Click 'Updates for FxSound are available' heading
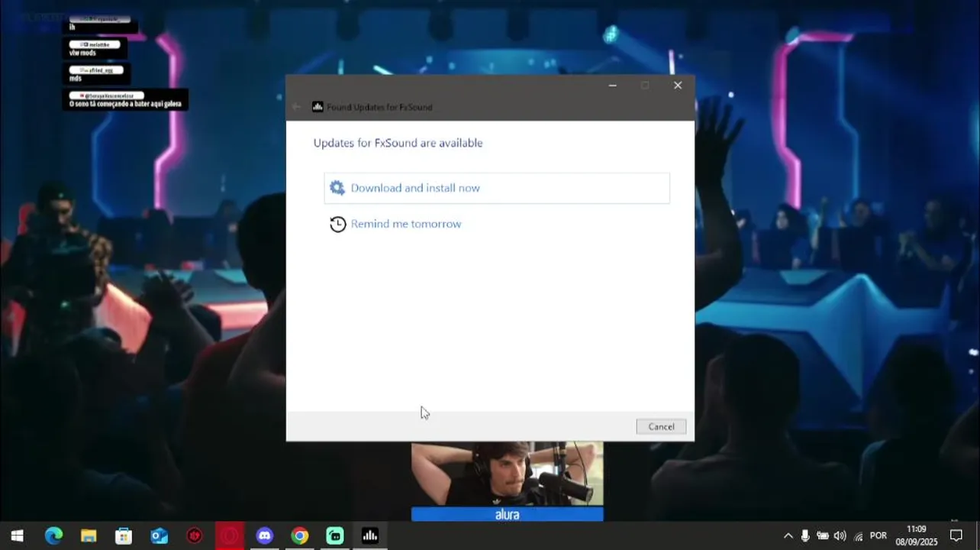This screenshot has width=980, height=550. click(398, 143)
